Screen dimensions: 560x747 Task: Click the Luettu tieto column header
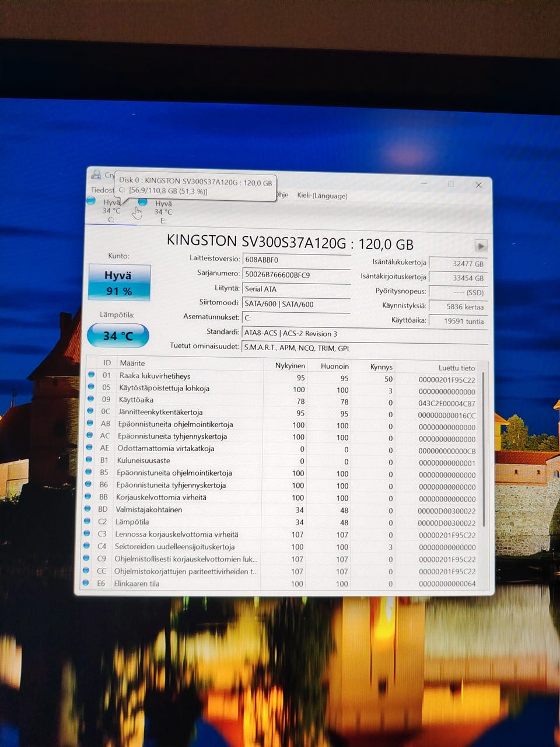click(457, 368)
